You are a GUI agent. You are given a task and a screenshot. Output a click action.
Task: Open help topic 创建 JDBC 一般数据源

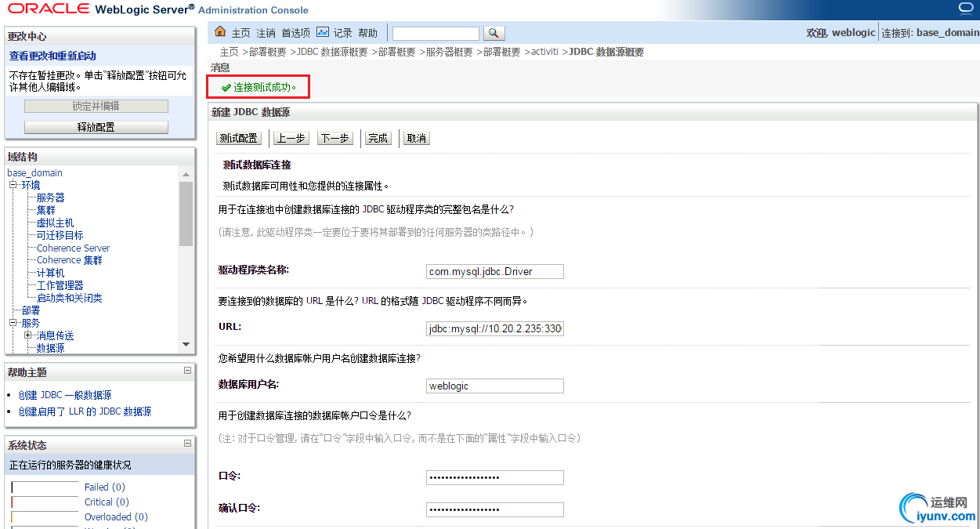pos(65,395)
